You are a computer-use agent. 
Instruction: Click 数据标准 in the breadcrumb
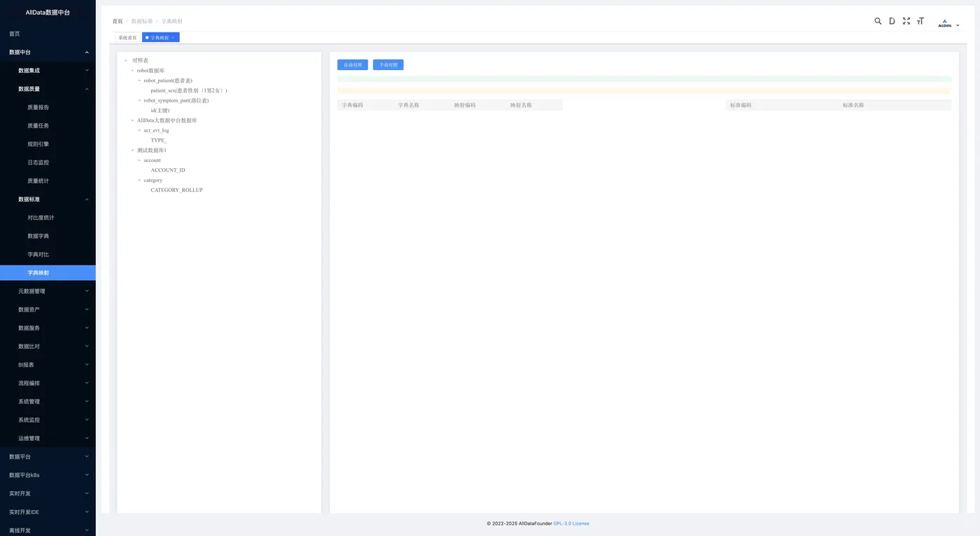click(142, 21)
